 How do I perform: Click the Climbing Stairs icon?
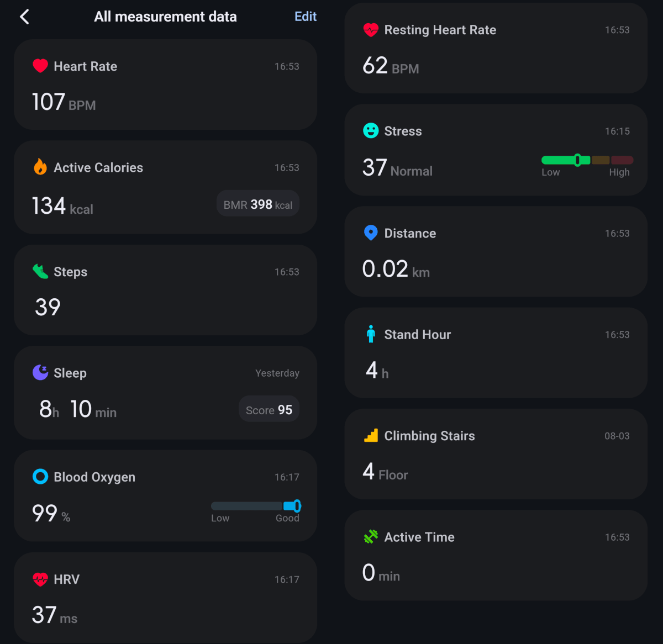coord(371,436)
